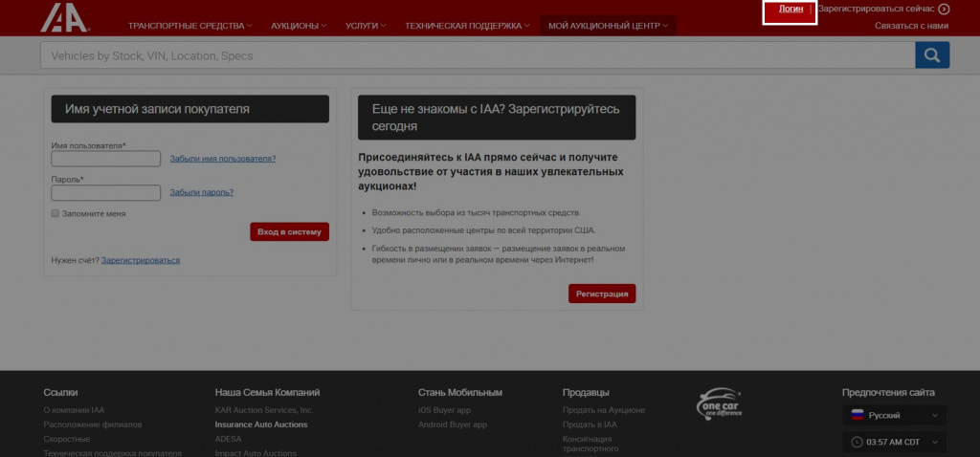
Task: Open Связаться с нами link
Action: 911,26
